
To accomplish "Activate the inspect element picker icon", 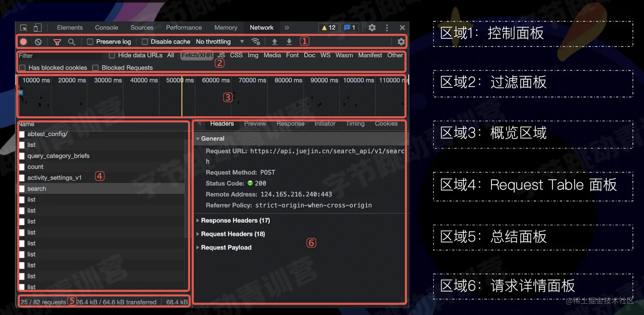I will pyautogui.click(x=23, y=28).
